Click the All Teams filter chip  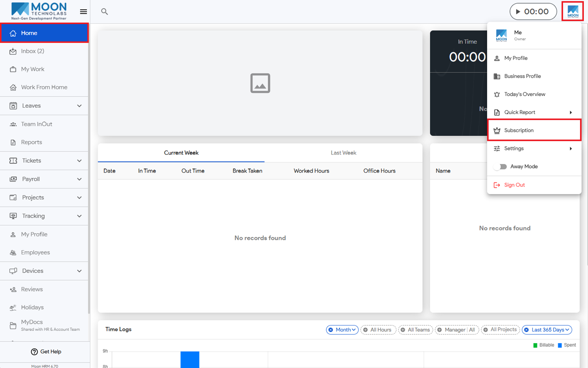415,330
